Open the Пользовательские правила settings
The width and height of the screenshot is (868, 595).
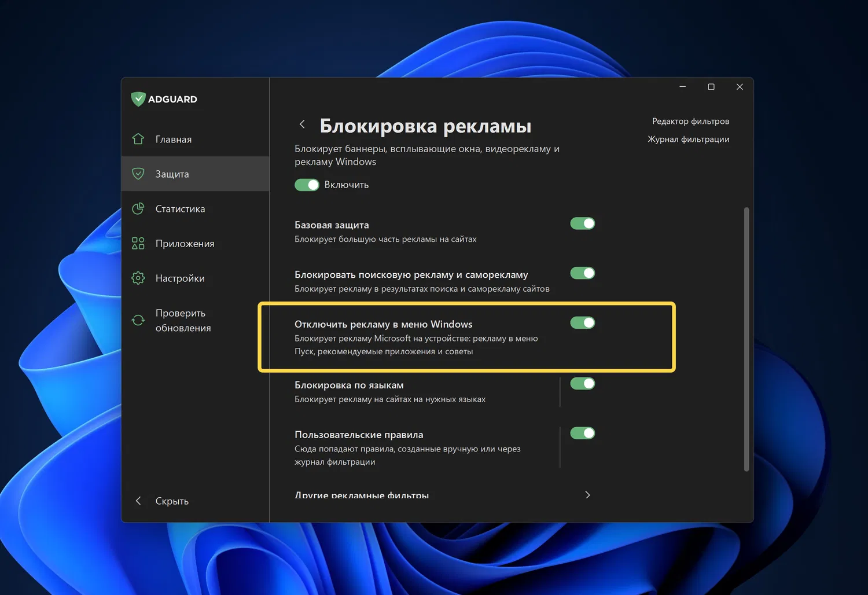[427, 447]
